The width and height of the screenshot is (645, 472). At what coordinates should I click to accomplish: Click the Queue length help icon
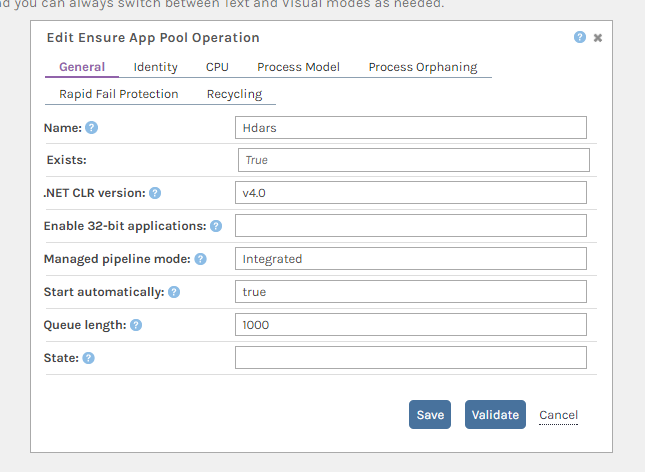[x=136, y=325]
